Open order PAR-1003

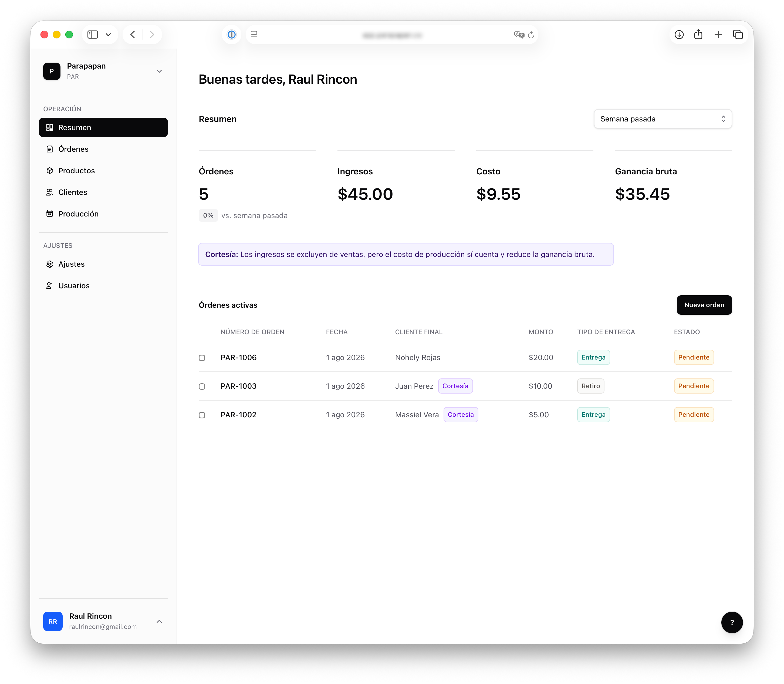tap(239, 386)
